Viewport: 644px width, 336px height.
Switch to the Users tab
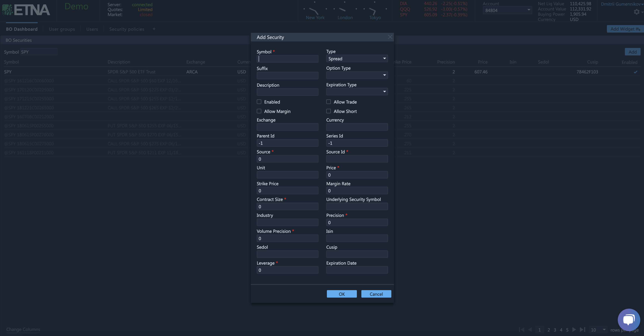coord(92,29)
